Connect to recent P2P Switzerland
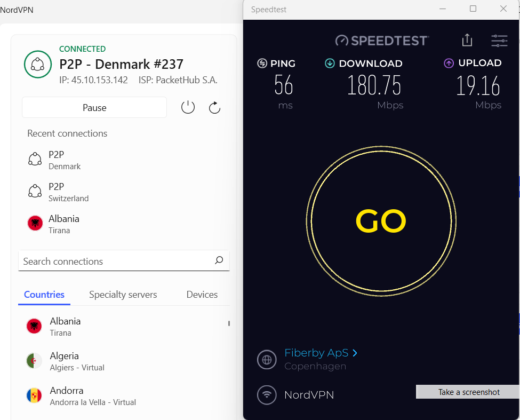The height and width of the screenshot is (420, 520). tap(68, 192)
